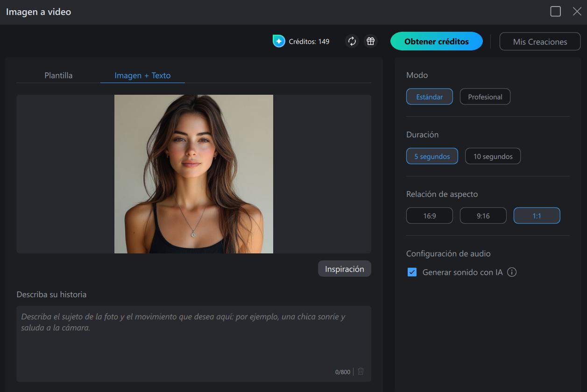The image size is (587, 392).
Task: Select Profesional mode
Action: [485, 97]
